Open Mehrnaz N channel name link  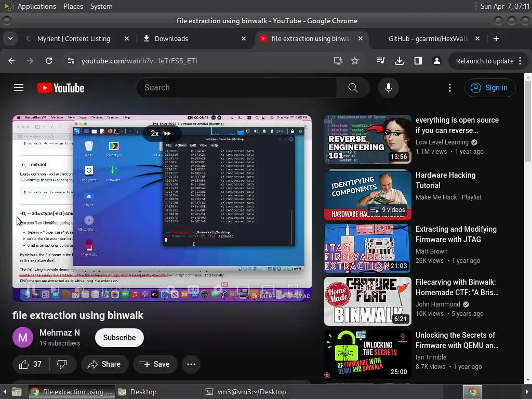(x=60, y=333)
